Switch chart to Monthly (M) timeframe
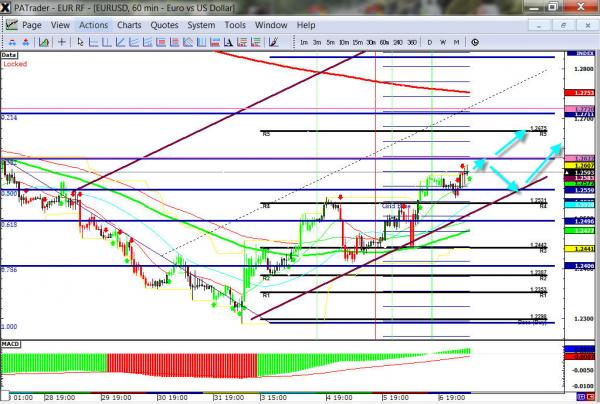 pos(456,42)
